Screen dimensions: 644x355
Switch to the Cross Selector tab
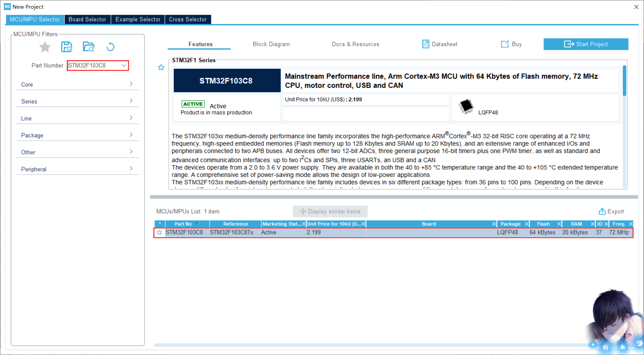188,19
